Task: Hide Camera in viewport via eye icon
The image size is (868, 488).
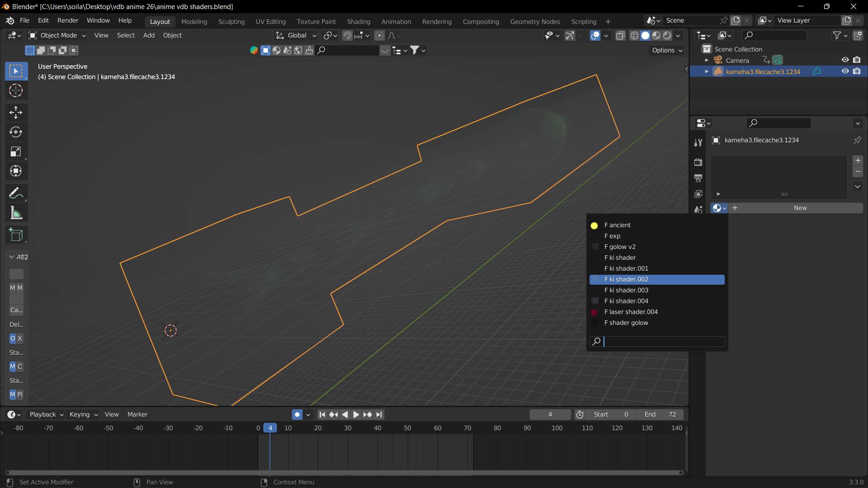Action: tap(845, 60)
